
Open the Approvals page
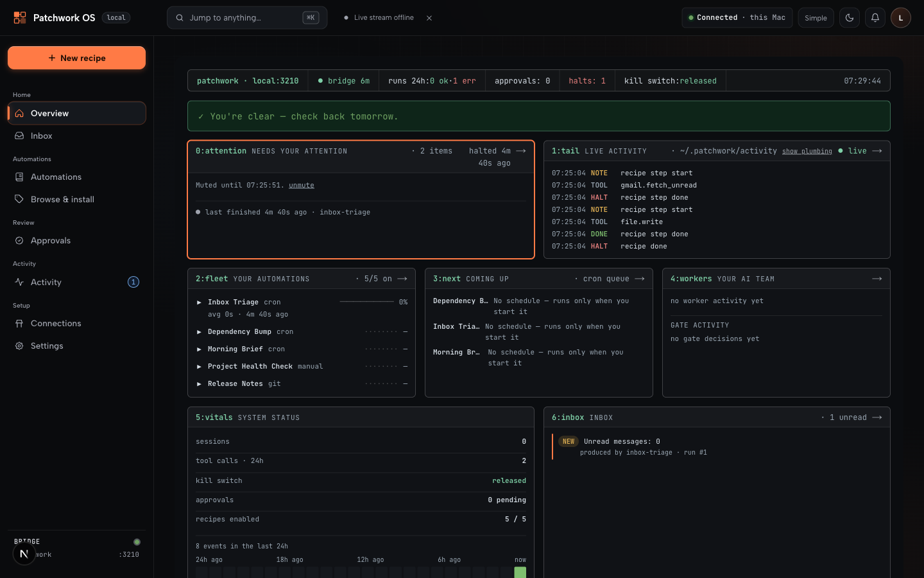[x=76, y=240]
